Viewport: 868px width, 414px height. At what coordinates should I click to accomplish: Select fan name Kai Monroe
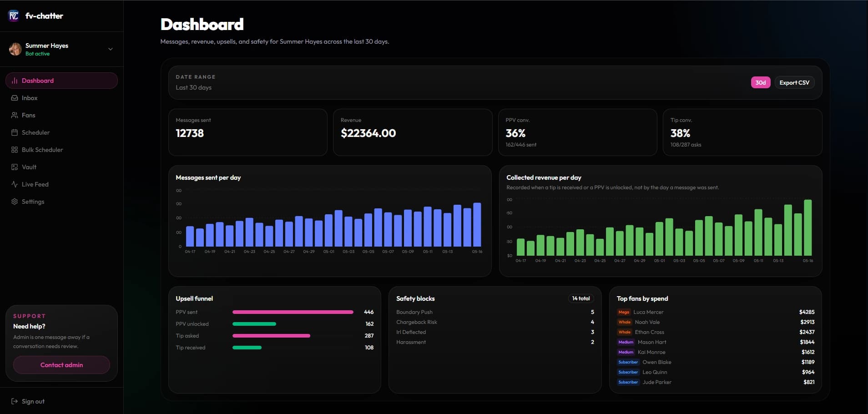651,352
